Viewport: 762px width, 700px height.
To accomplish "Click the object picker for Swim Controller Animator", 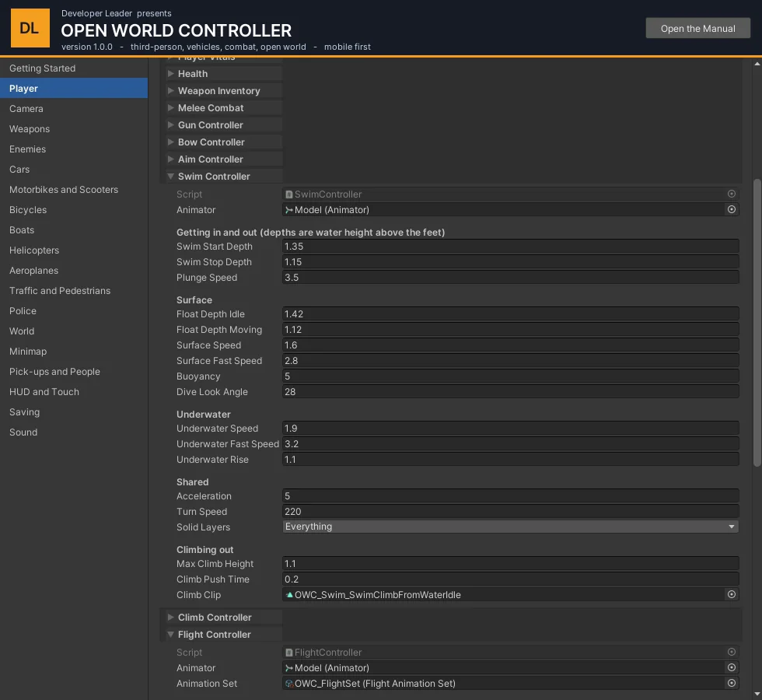I will (x=731, y=209).
